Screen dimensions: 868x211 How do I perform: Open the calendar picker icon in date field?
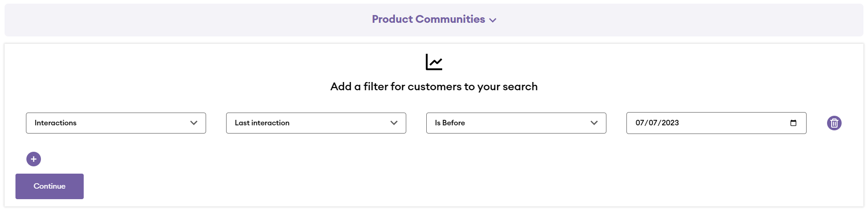tap(793, 123)
